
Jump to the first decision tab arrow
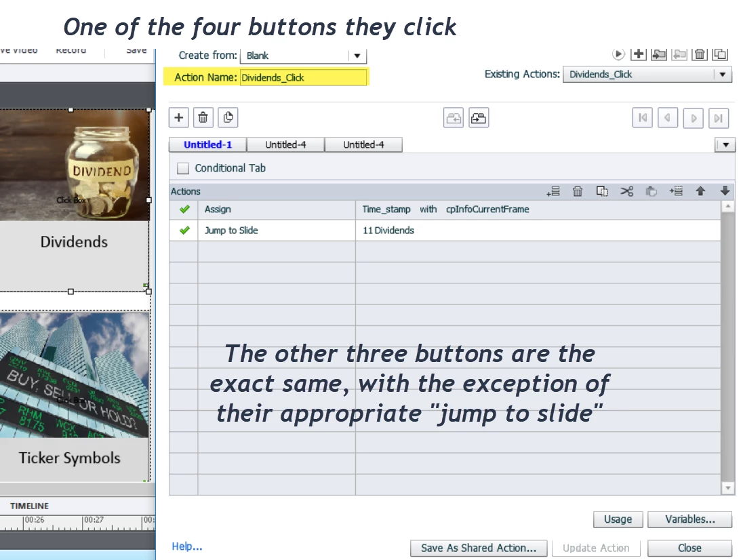pyautogui.click(x=643, y=118)
